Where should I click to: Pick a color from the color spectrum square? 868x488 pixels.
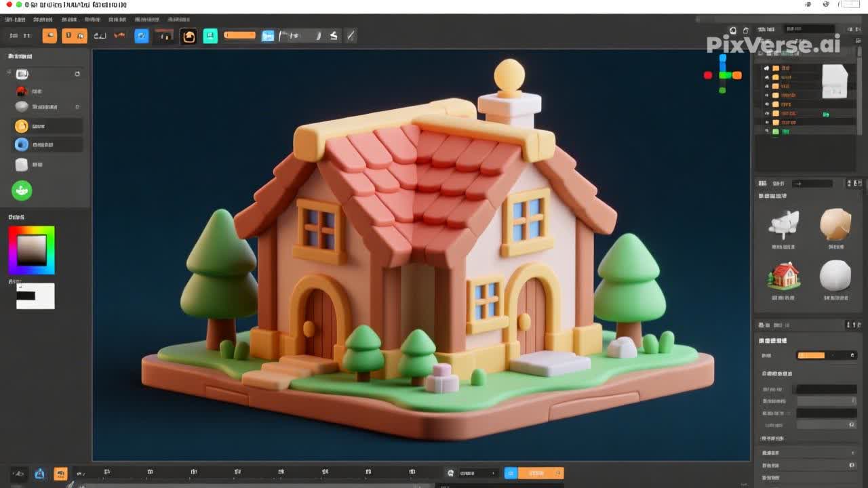coord(31,250)
